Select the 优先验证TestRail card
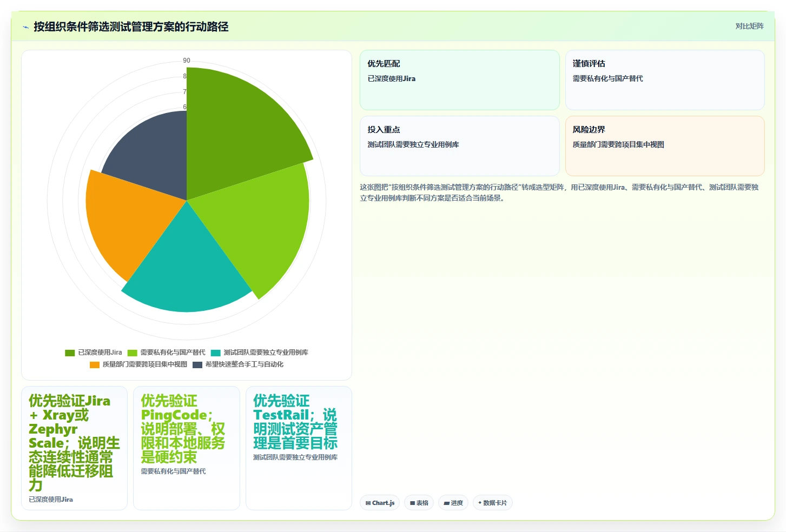 point(299,448)
